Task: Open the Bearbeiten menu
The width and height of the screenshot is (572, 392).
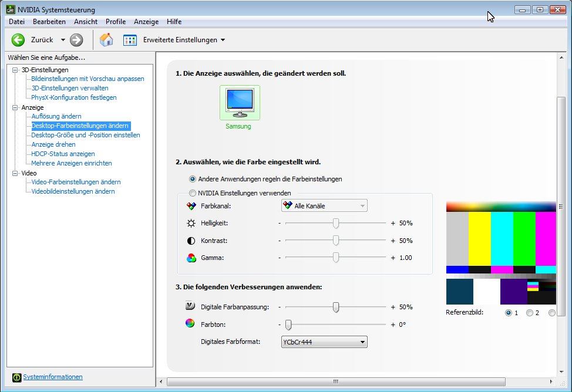Action: pyautogui.click(x=49, y=22)
